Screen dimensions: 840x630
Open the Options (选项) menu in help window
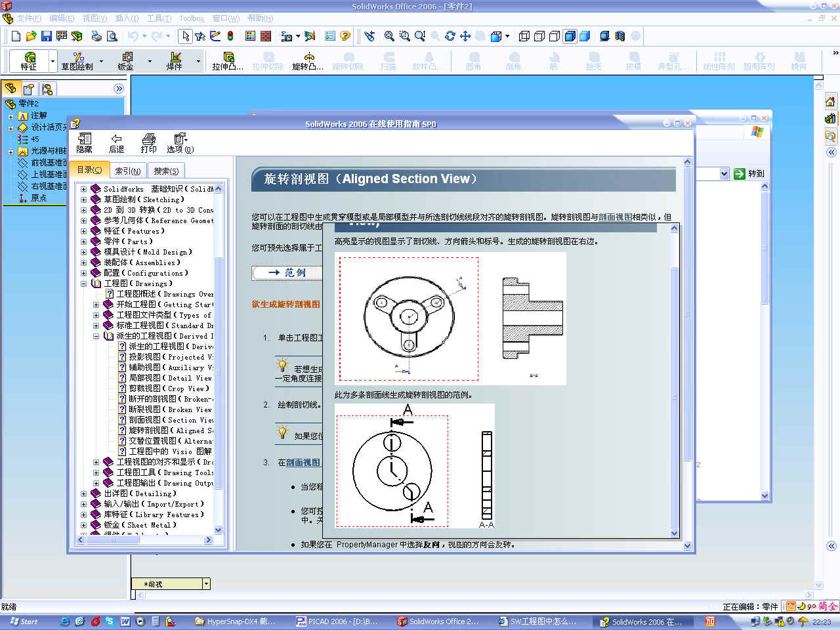(x=180, y=143)
